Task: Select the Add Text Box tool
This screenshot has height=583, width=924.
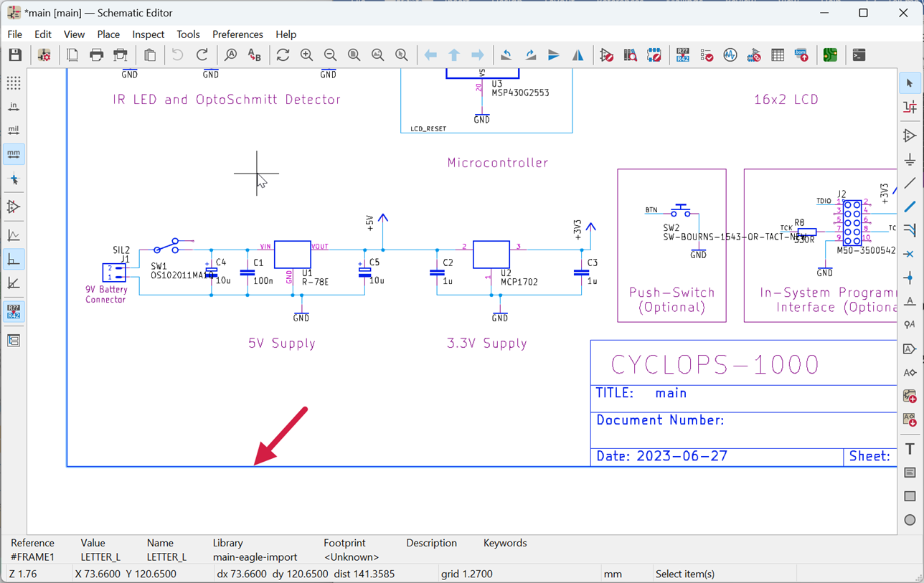Action: (910, 473)
